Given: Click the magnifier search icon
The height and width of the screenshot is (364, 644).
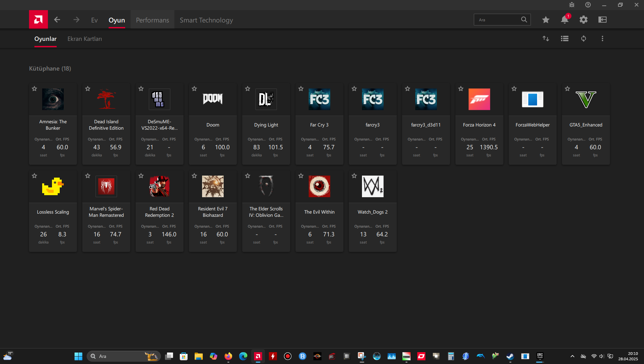Looking at the screenshot, I should [x=524, y=20].
